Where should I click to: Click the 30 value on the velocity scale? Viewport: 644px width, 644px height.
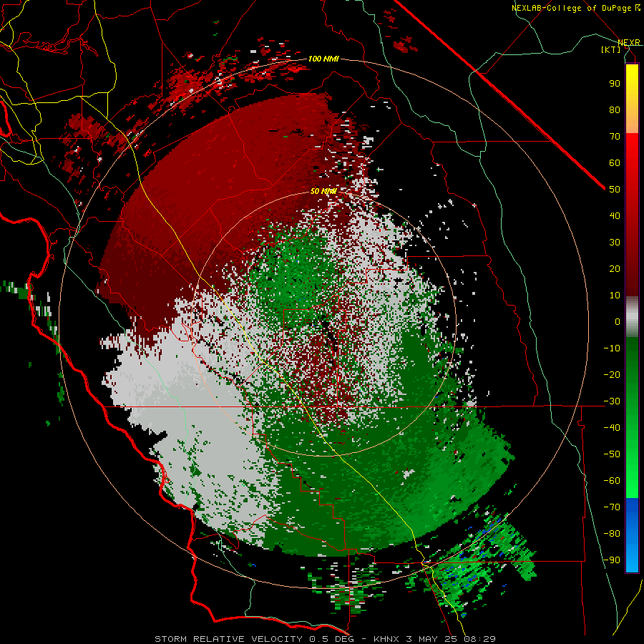[x=615, y=243]
